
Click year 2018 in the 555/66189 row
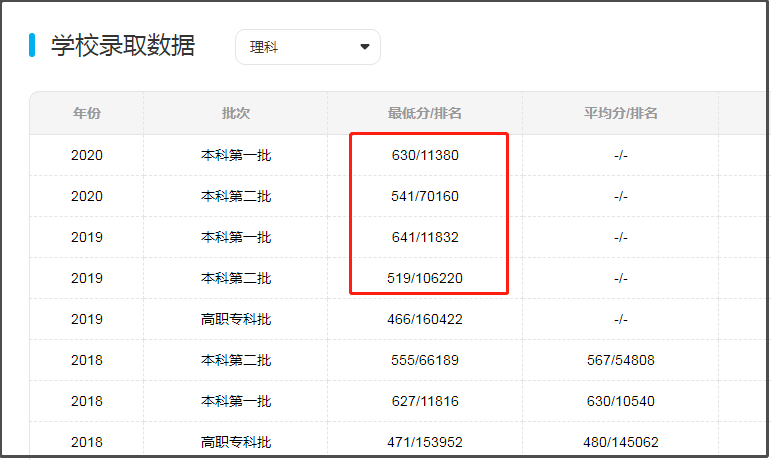point(87,360)
